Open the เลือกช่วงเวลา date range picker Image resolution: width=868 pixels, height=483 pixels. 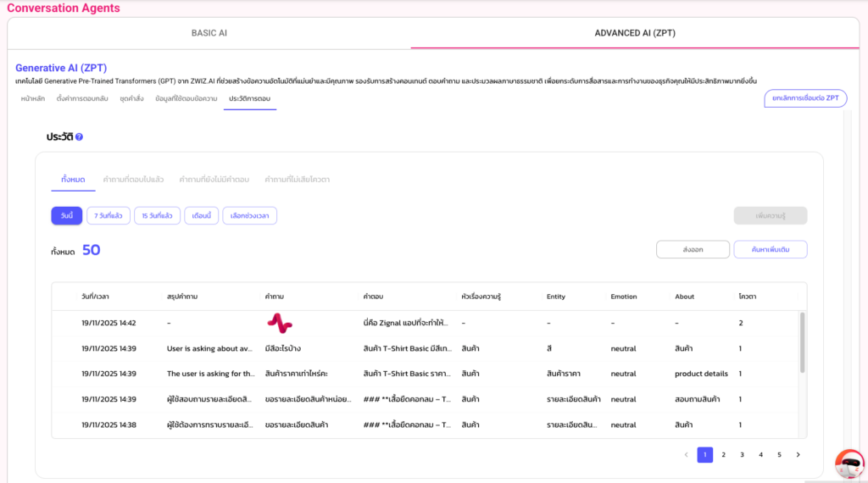tap(249, 216)
